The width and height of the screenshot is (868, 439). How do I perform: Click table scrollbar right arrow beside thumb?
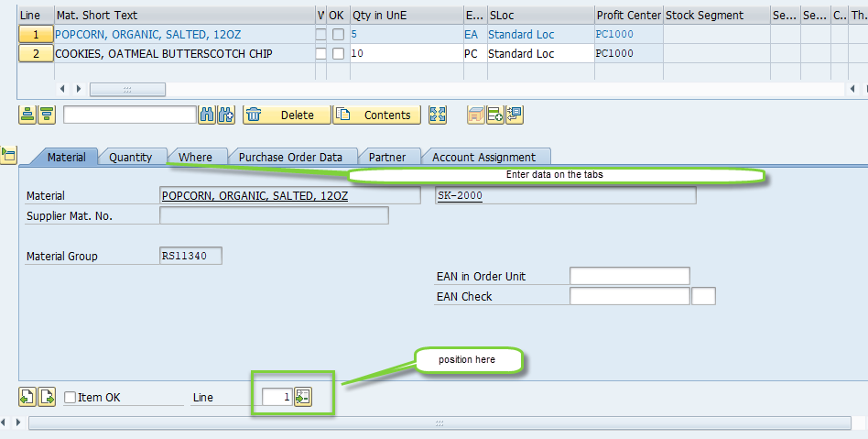pos(79,89)
